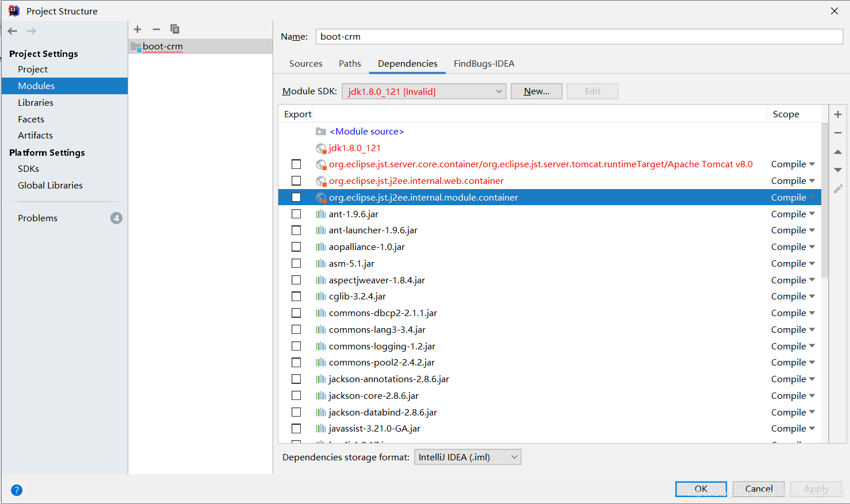Select the boot-crm module in the list
The width and height of the screenshot is (850, 504).
tap(200, 47)
